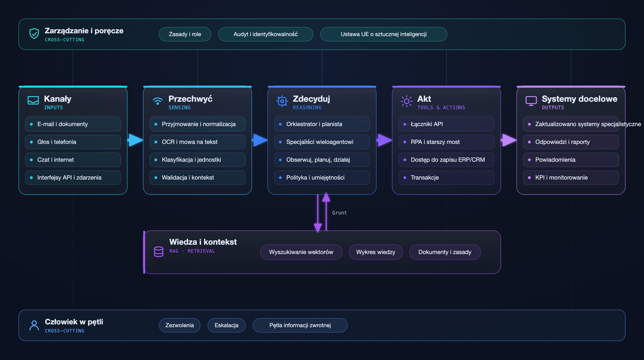The image size is (644, 360).
Task: Click the wifi icon in Przechwyć card
Action: (157, 101)
